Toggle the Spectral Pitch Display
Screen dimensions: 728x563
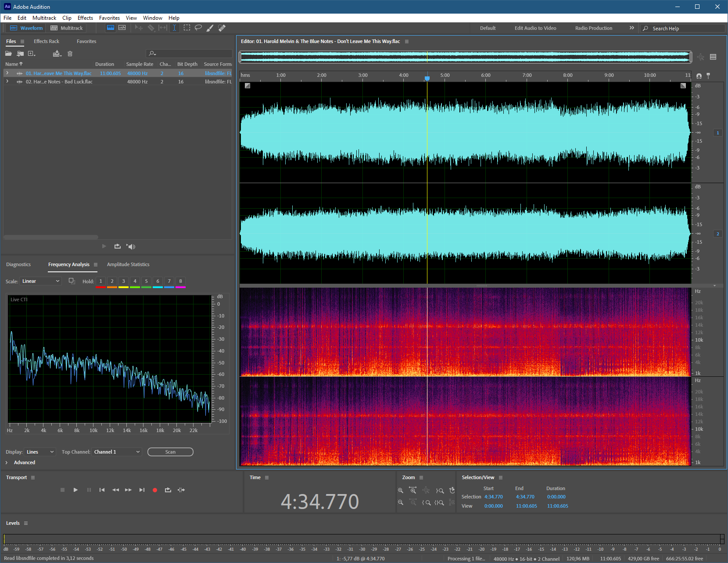point(122,28)
